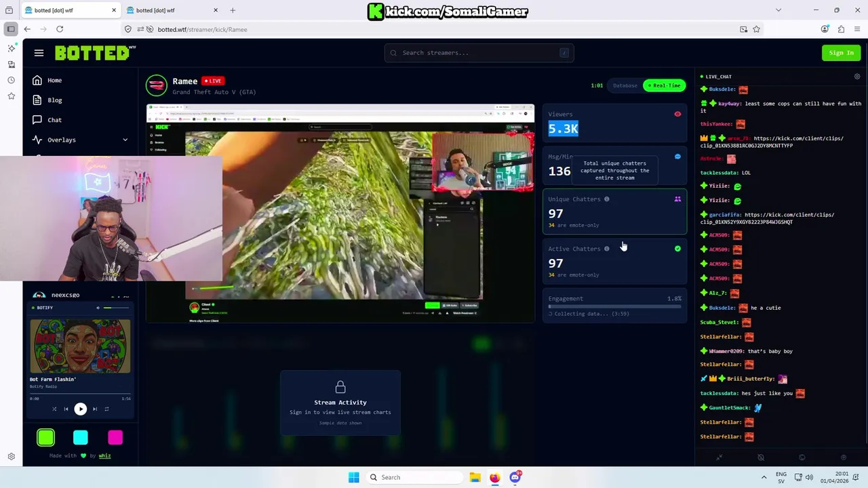The image size is (868, 488).
Task: Show hidden system tray icons
Action: click(x=764, y=477)
